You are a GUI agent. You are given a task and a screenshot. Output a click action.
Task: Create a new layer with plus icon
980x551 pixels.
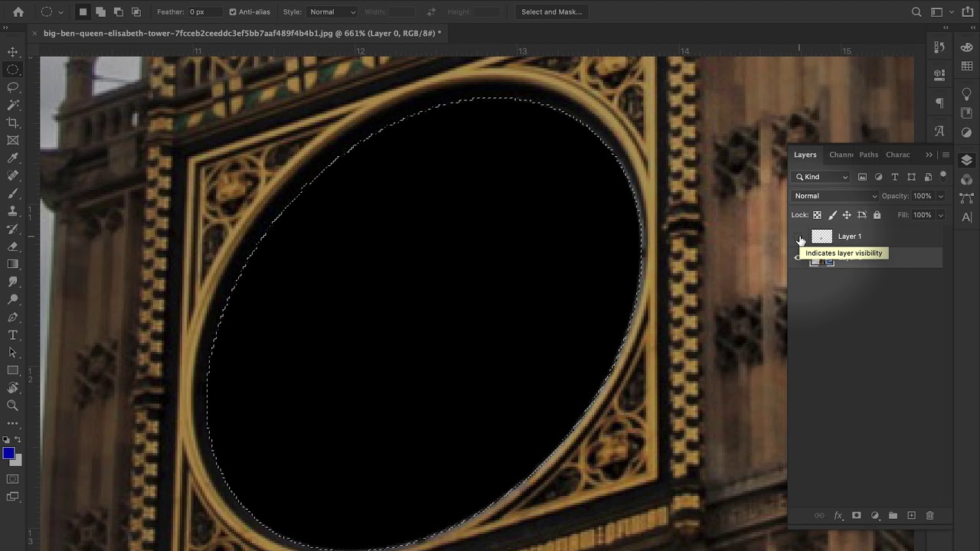point(911,516)
